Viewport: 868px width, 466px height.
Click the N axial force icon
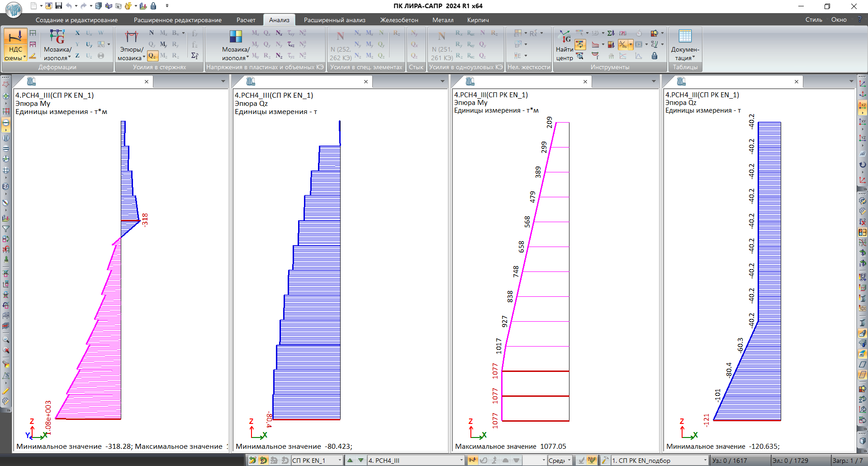pyautogui.click(x=152, y=33)
